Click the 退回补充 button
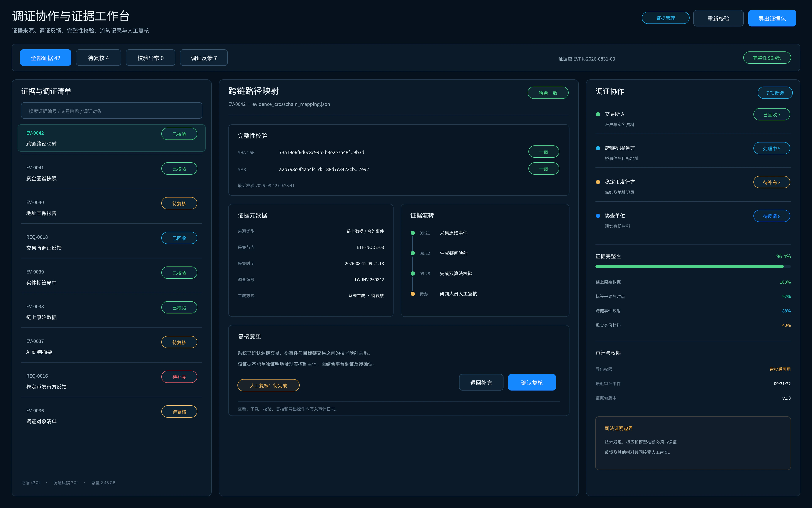Image resolution: width=812 pixels, height=508 pixels. pyautogui.click(x=481, y=382)
